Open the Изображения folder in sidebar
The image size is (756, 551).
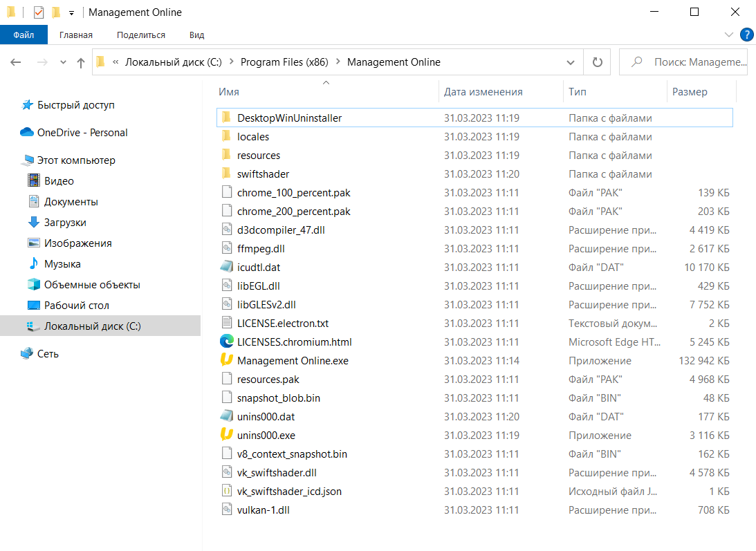(78, 243)
